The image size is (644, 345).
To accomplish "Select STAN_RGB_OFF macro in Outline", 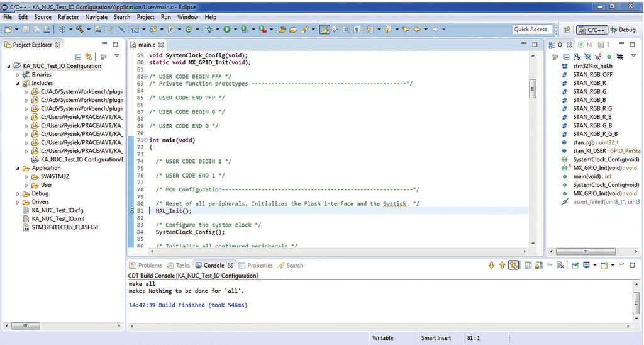I will pos(592,74).
